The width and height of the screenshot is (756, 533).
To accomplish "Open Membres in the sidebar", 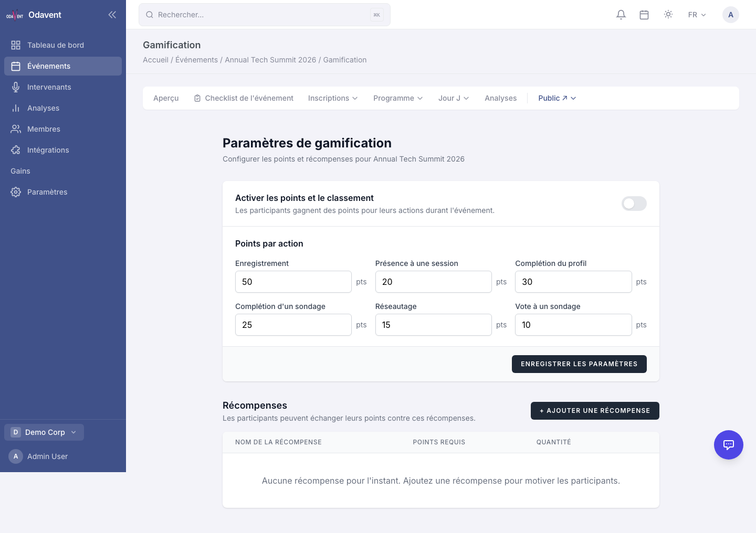I will pyautogui.click(x=63, y=129).
